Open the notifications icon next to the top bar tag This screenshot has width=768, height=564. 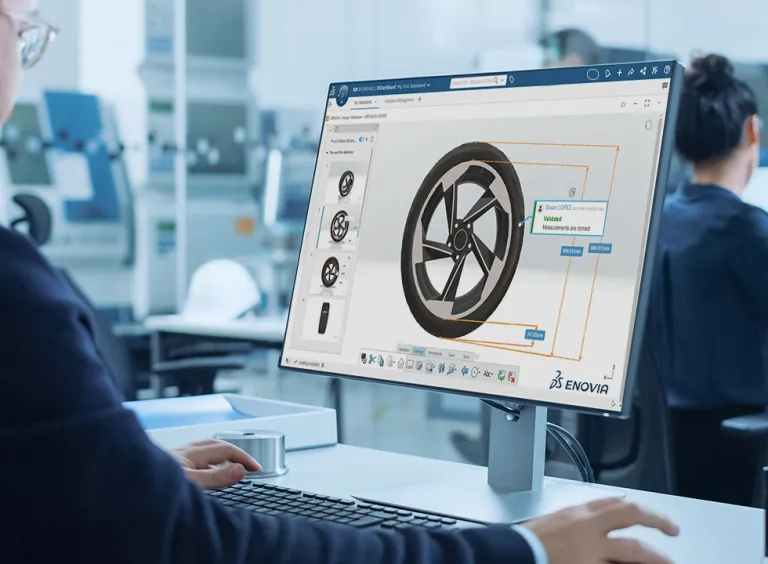(x=608, y=73)
